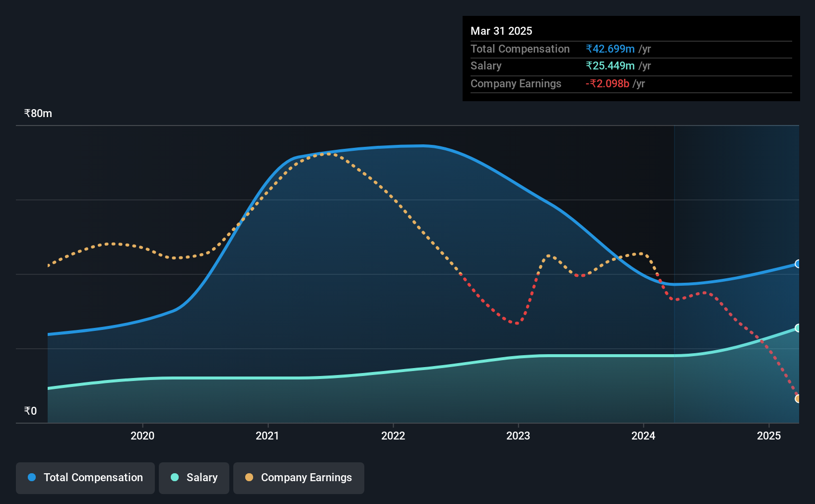Click the ₹80m y-axis label
The width and height of the screenshot is (815, 504).
point(38,113)
